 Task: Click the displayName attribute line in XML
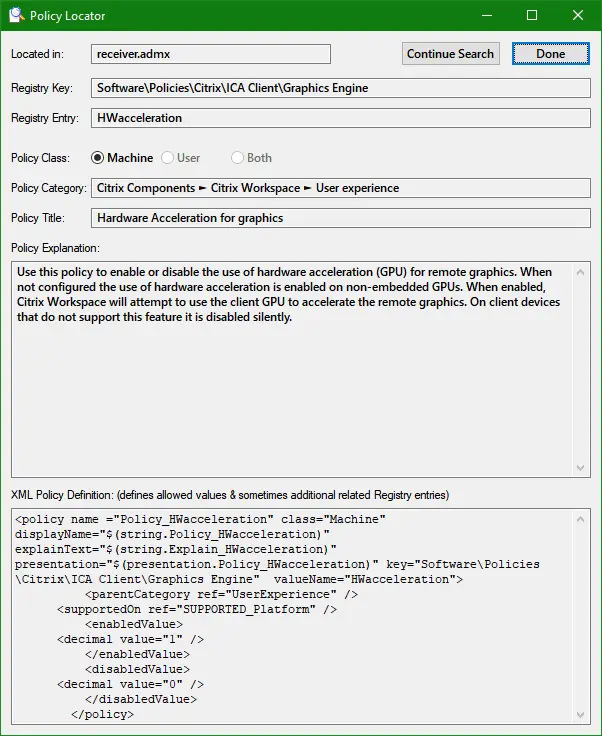(172, 534)
